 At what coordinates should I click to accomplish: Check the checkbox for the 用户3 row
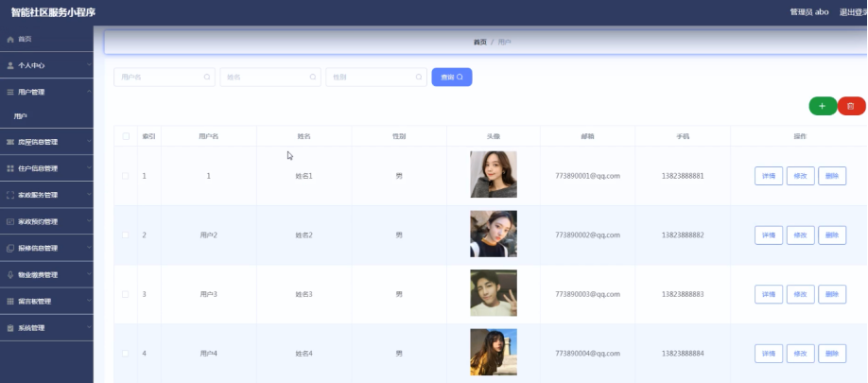[125, 294]
